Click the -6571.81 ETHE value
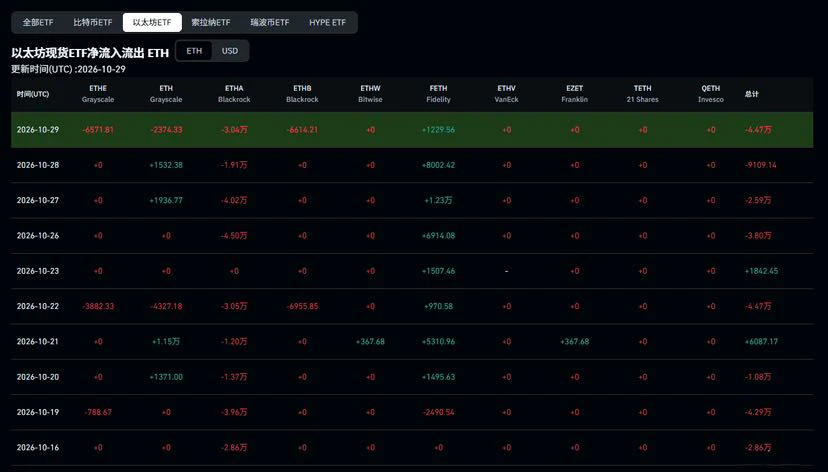Image resolution: width=828 pixels, height=472 pixels. pos(98,130)
